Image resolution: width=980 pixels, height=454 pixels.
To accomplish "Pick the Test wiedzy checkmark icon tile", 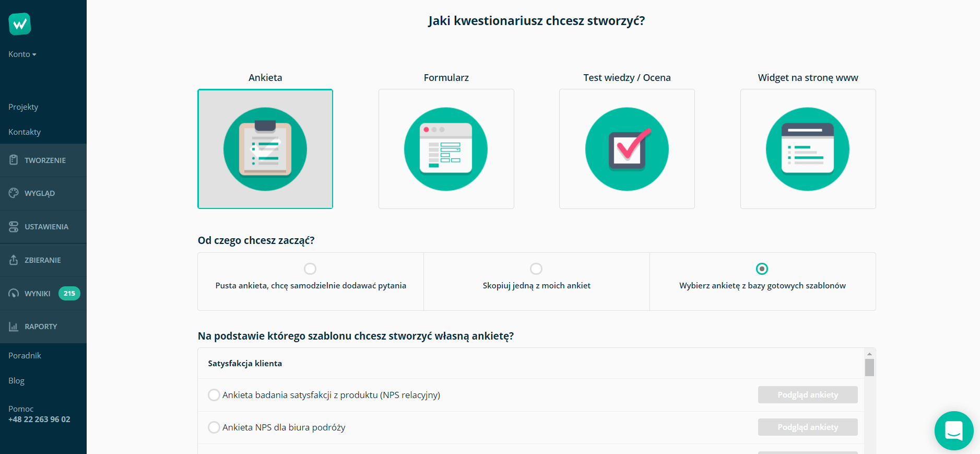I will pyautogui.click(x=627, y=149).
